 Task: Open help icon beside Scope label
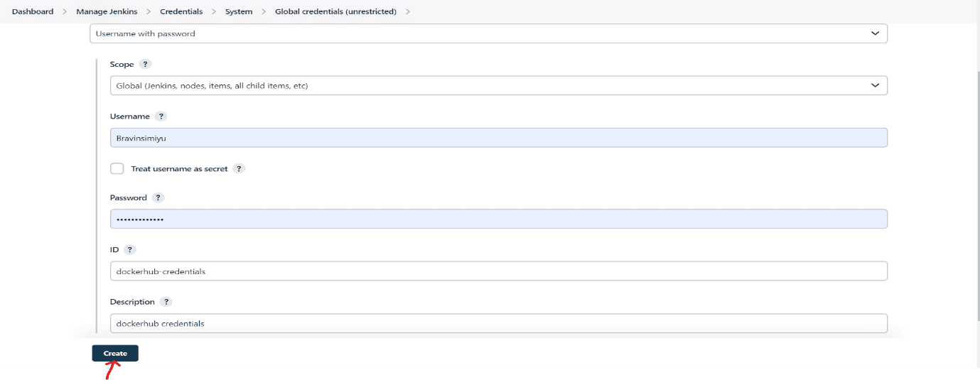click(145, 64)
